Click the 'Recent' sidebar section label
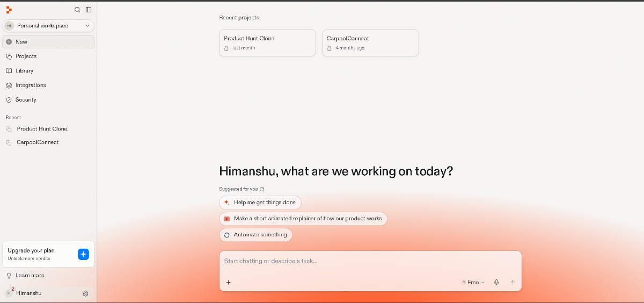This screenshot has width=644, height=303. coord(13,118)
